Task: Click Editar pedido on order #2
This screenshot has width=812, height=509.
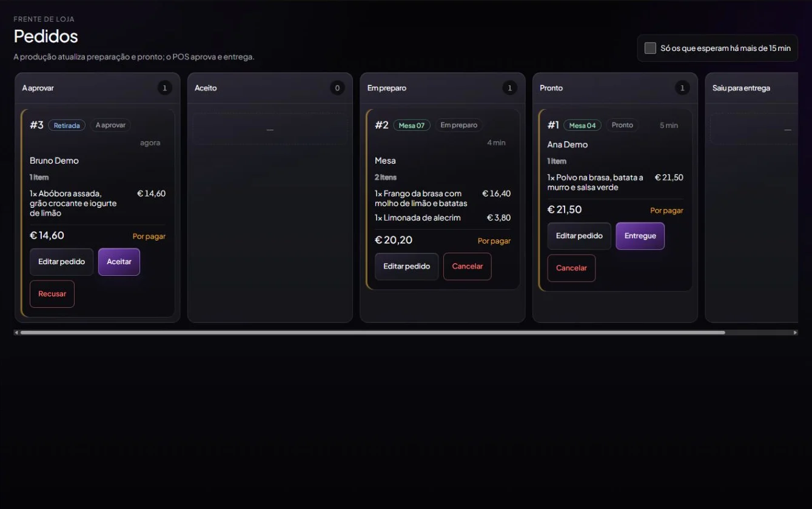Action: click(x=406, y=267)
